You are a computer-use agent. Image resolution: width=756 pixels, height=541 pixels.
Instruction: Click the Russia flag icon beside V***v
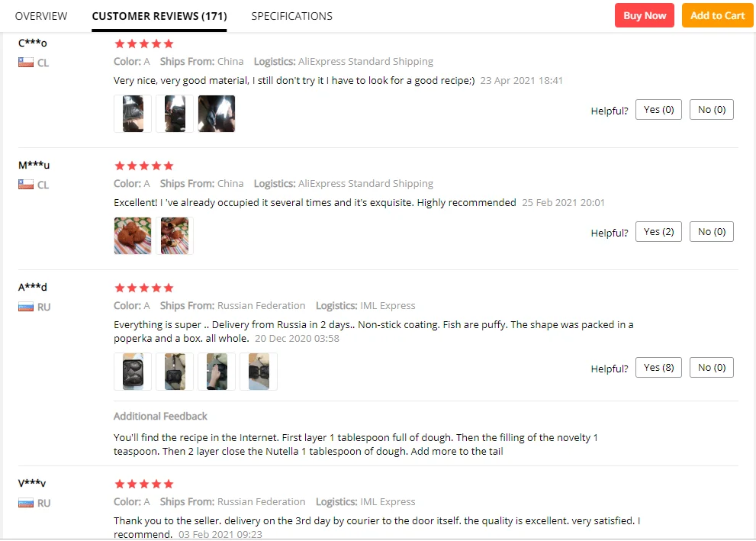(26, 502)
